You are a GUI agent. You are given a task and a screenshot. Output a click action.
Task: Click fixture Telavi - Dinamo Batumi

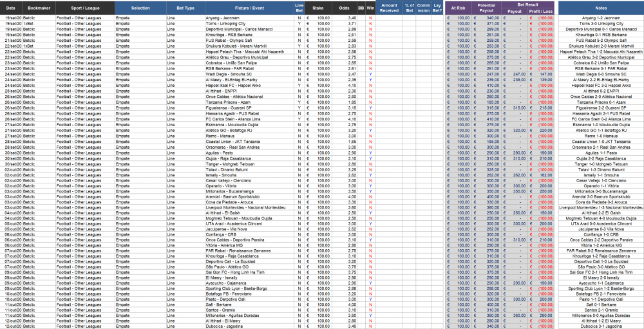[250, 169]
